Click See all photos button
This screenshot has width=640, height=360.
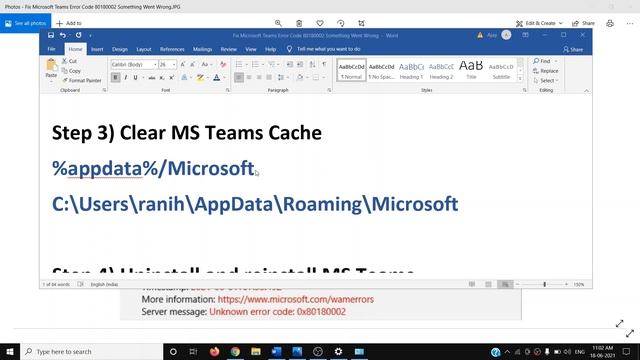25,23
